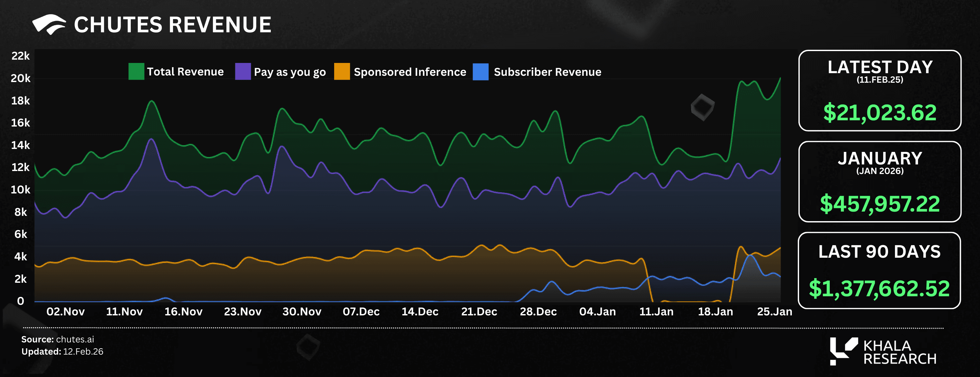
Task: Click the Last 90 Days $1,377,662.52 card
Action: [x=879, y=271]
